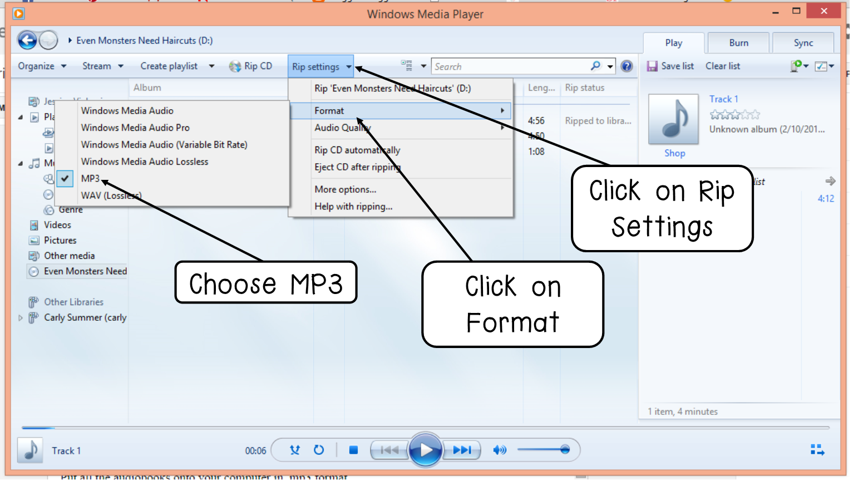Click the Rip CD button

[x=250, y=66]
